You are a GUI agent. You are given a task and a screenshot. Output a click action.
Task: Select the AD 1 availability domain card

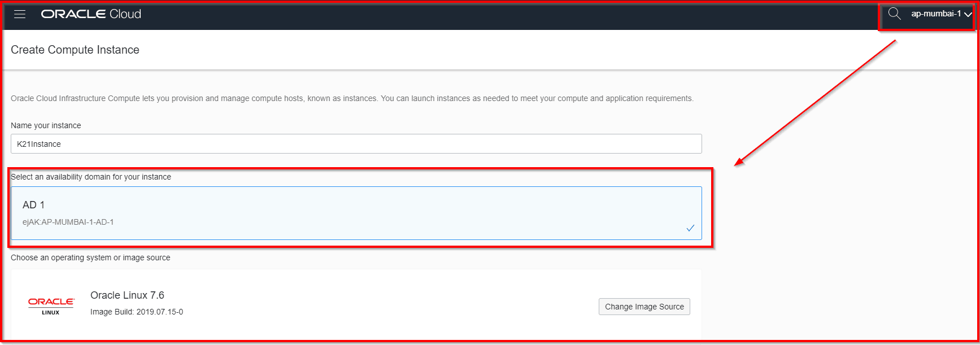[356, 213]
